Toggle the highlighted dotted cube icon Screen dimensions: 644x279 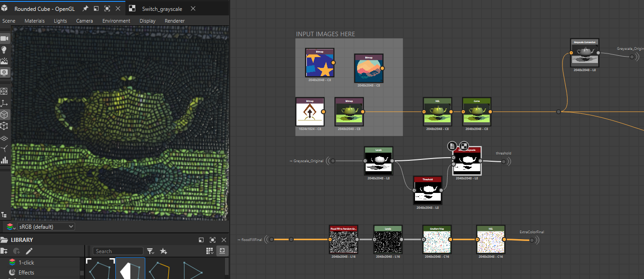5,115
